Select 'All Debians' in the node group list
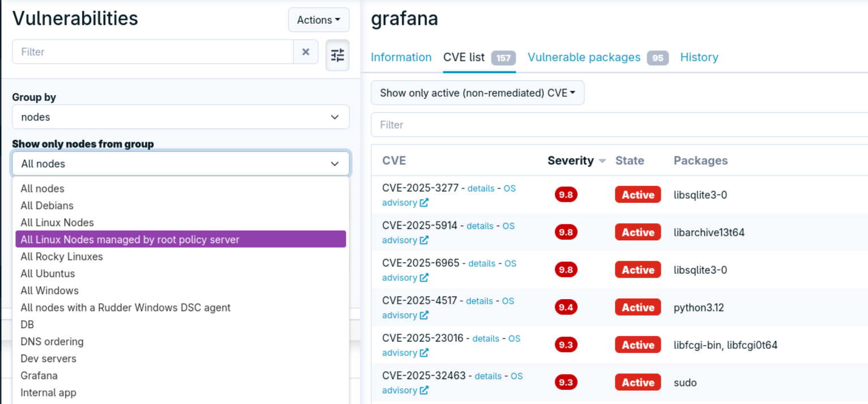 tap(47, 205)
